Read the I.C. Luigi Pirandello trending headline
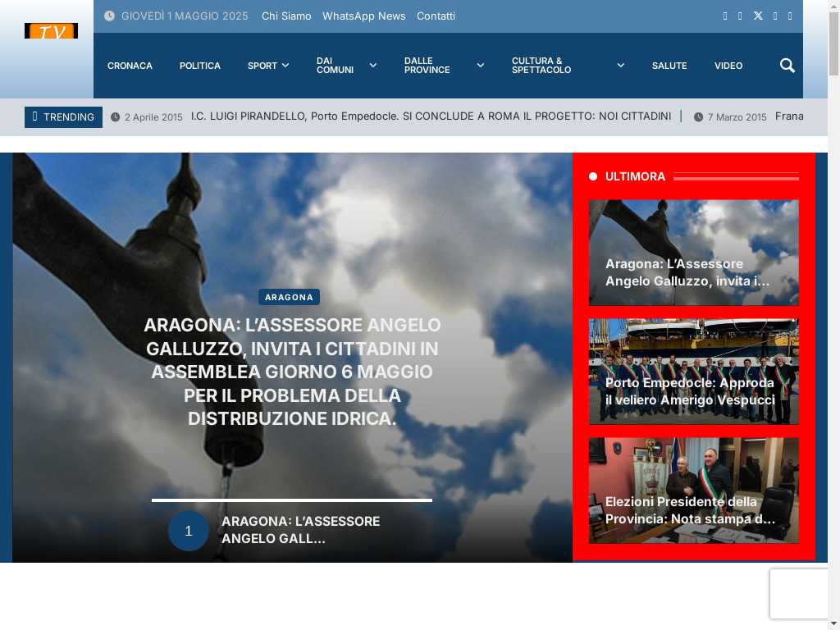 431,116
